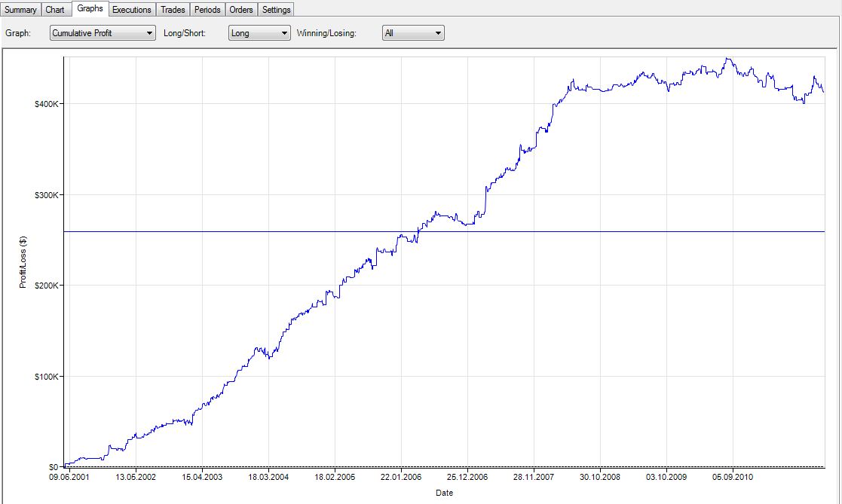Select the 22.01.2006 date axis label
This screenshot has height=504, width=842.
401,478
